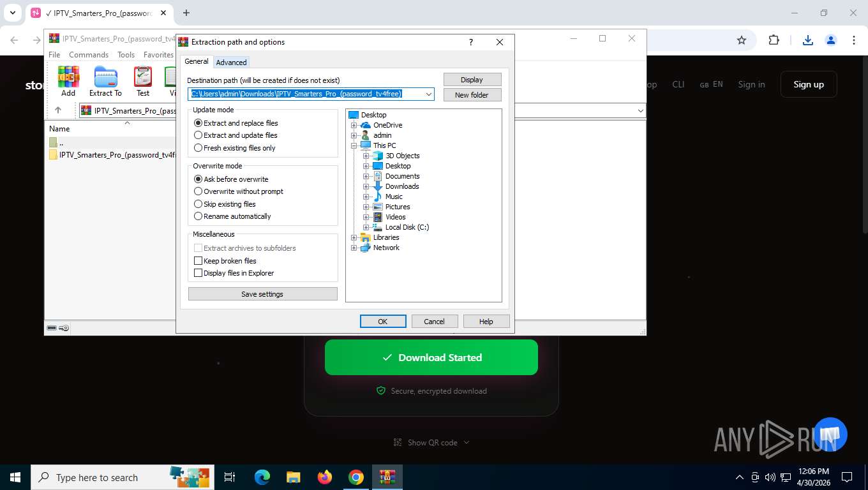Select Ask before overwrite option
Screen dimensions: 868x490
point(231,179)
